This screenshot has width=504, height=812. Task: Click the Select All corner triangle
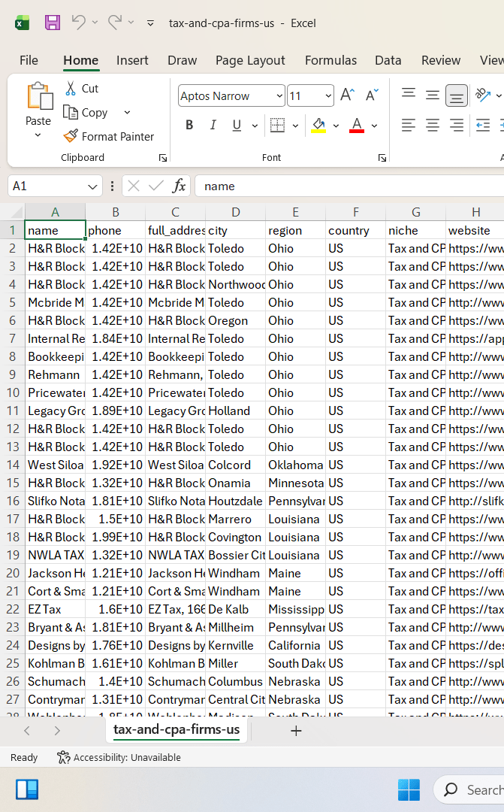(x=17, y=212)
